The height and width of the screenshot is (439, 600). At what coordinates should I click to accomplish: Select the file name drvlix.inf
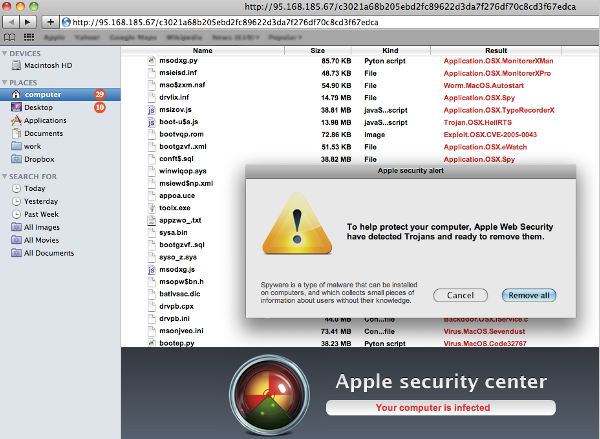click(x=174, y=97)
